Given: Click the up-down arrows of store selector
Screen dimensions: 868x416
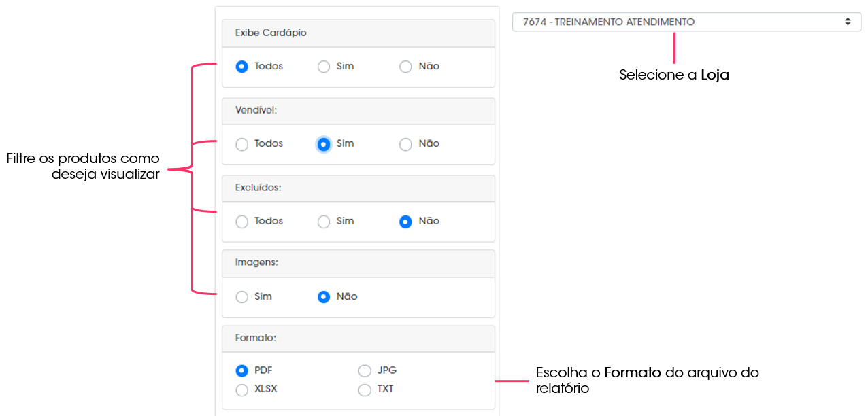Looking at the screenshot, I should [848, 22].
